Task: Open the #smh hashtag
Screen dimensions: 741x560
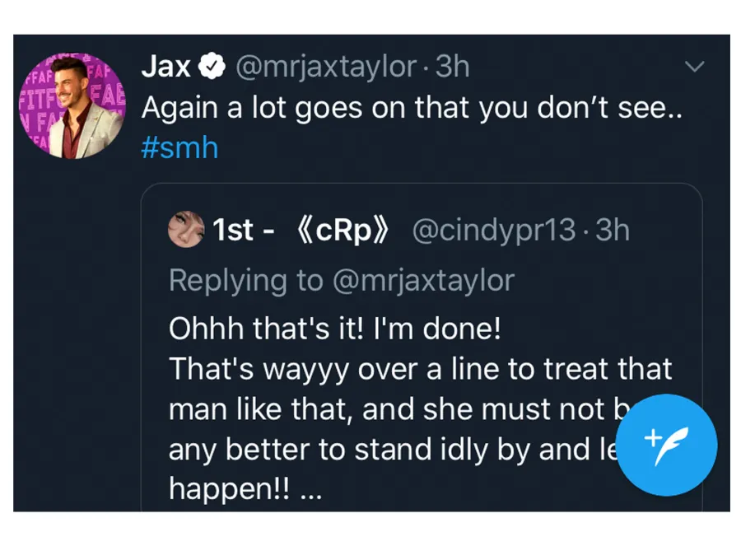Action: tap(179, 148)
